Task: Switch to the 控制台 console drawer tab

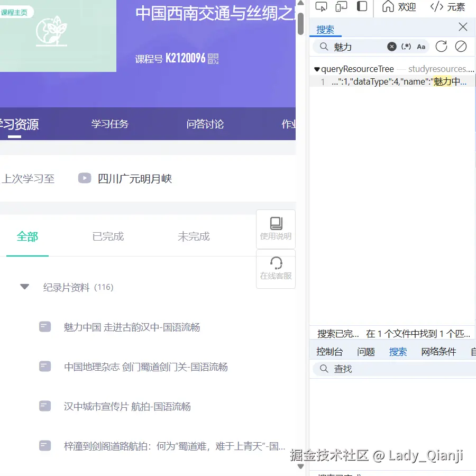Action: pyautogui.click(x=329, y=352)
